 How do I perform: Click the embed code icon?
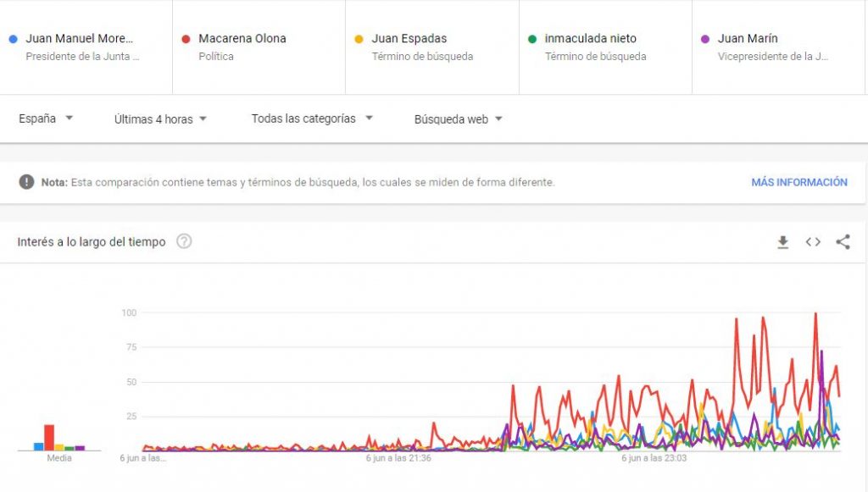coord(813,242)
